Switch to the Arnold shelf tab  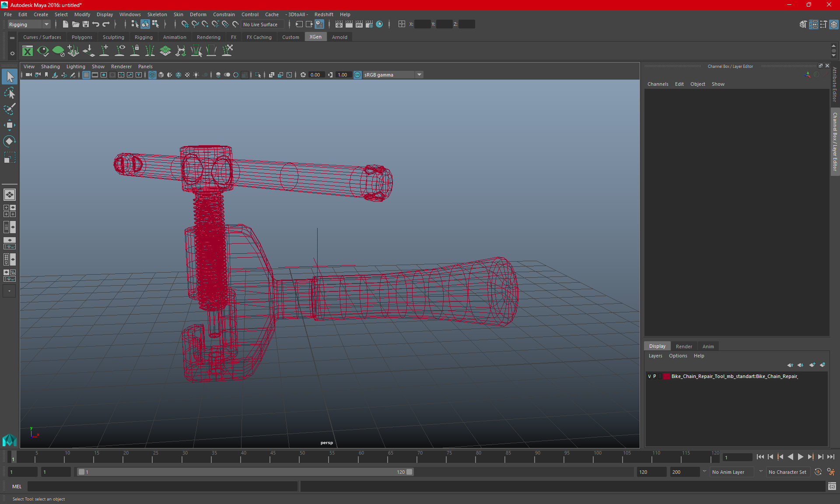339,37
